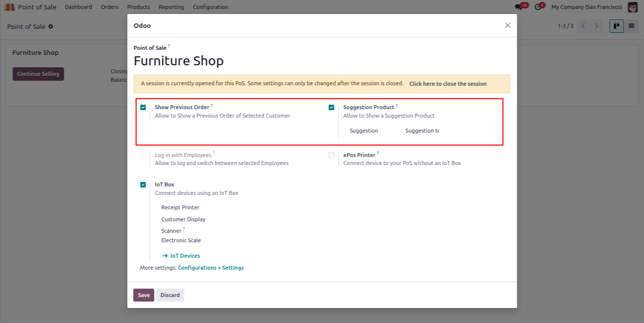
Task: Click help mark next to Log in with Employees
Action: click(x=214, y=154)
